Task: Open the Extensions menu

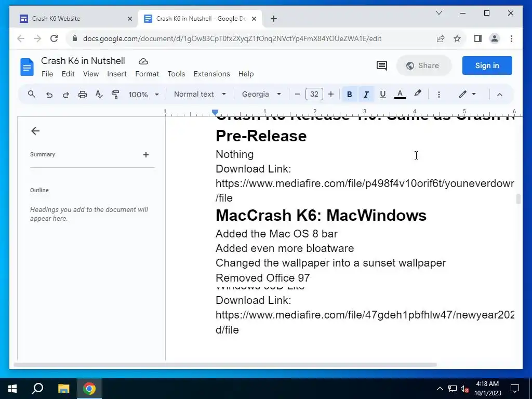Action: (212, 74)
